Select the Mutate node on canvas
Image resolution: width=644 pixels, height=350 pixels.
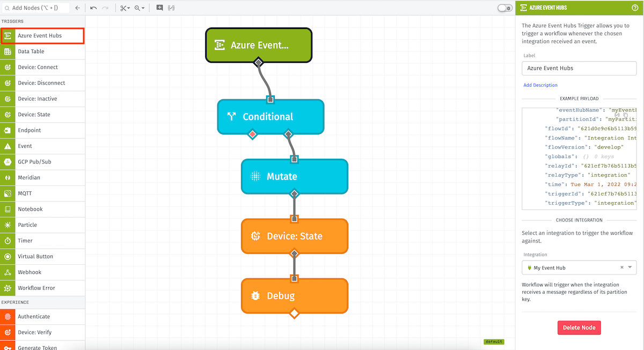(294, 176)
